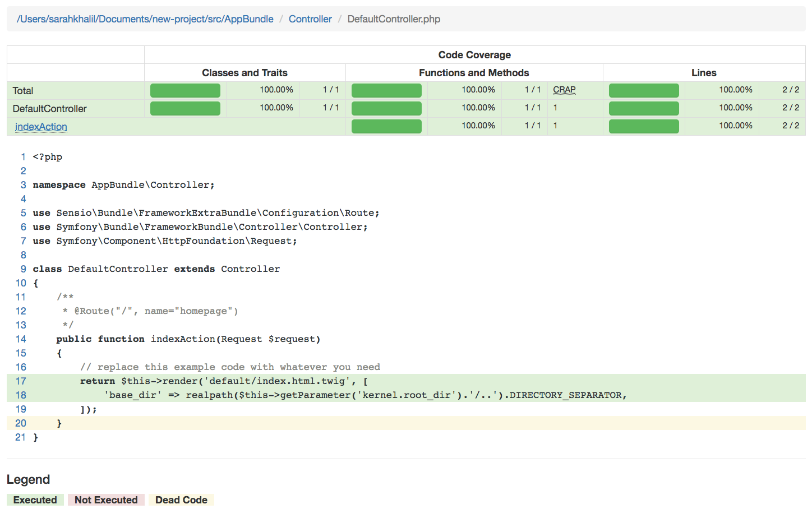Go to line number 21 anchor
This screenshot has height=509, width=812.
pyautogui.click(x=21, y=437)
